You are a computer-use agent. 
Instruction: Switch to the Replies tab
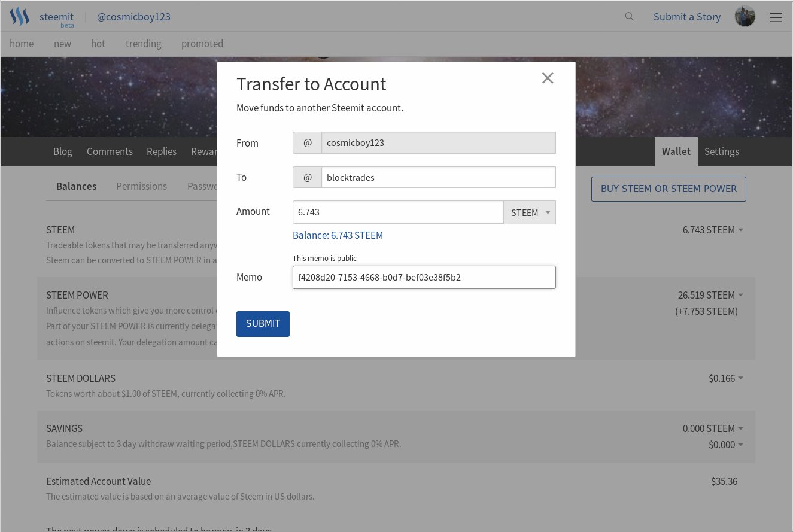coord(162,151)
